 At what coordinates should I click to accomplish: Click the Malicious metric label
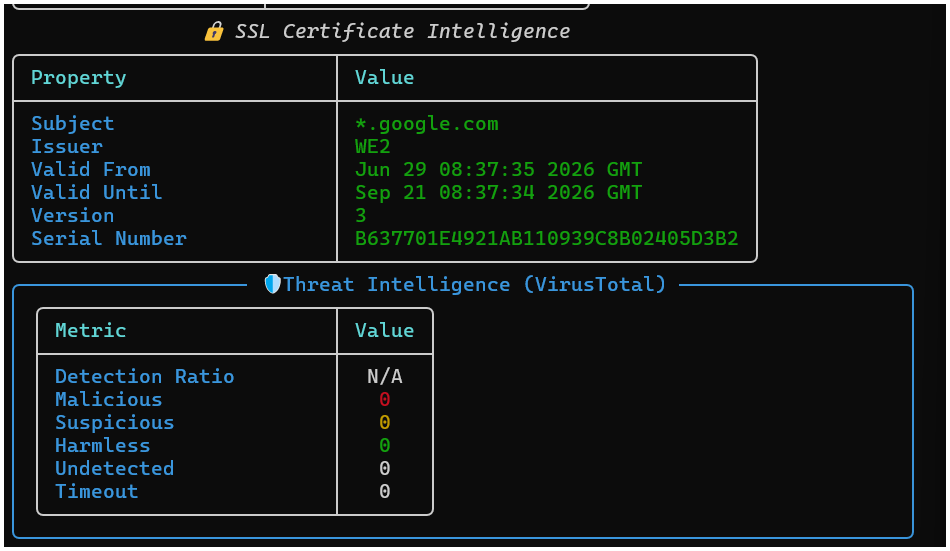point(108,399)
